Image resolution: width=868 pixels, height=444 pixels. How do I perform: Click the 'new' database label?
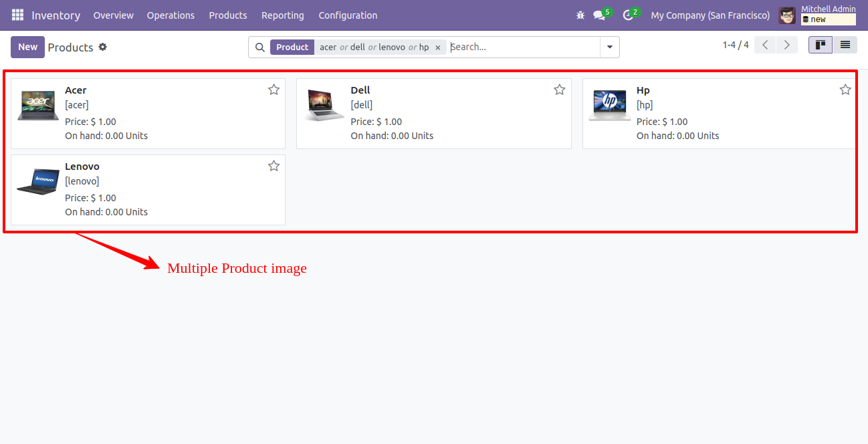coord(829,19)
